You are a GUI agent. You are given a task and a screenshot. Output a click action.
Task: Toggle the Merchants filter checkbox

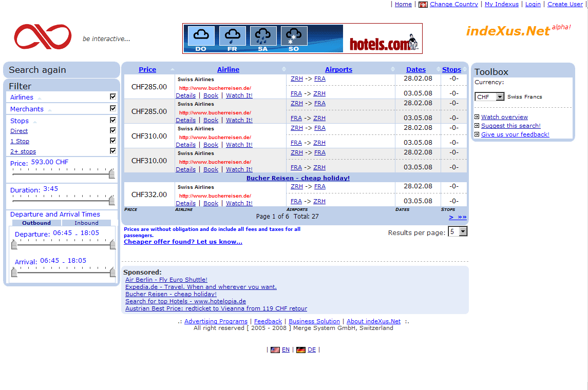[x=113, y=108]
